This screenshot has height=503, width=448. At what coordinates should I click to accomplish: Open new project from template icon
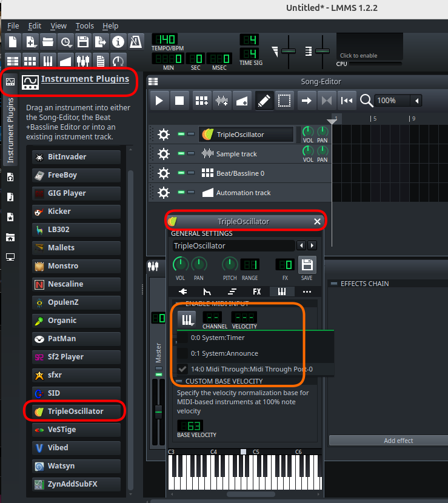click(x=30, y=42)
